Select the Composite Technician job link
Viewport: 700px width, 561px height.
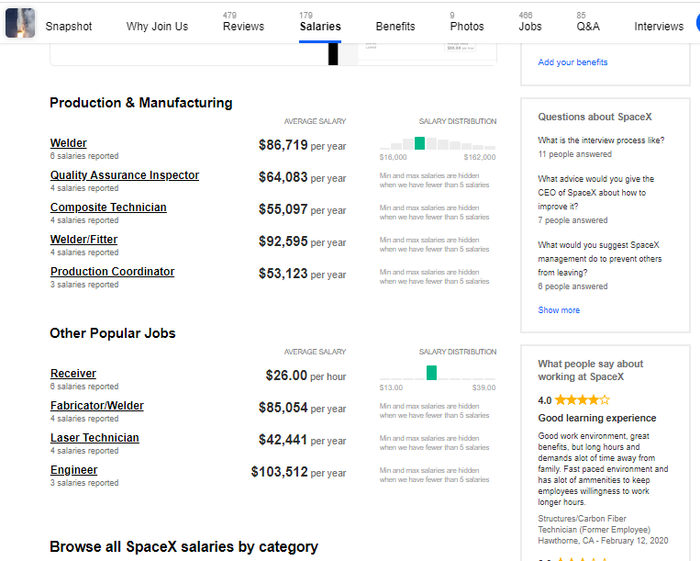point(108,208)
